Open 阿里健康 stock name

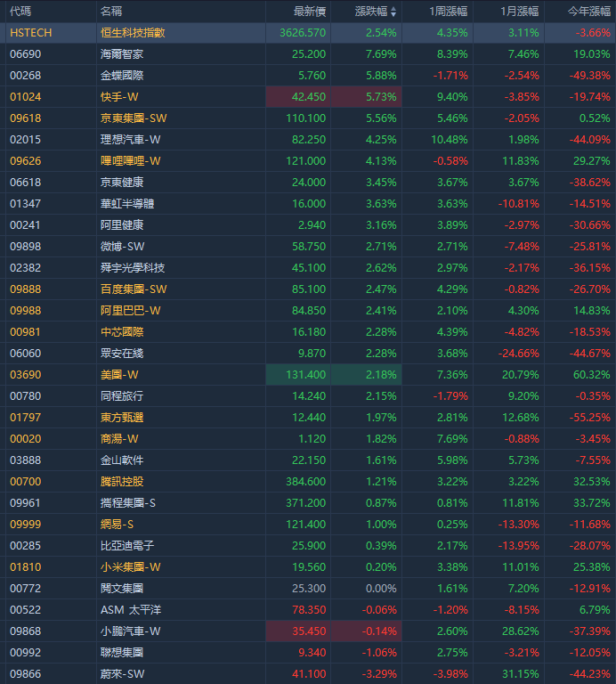coord(122,225)
